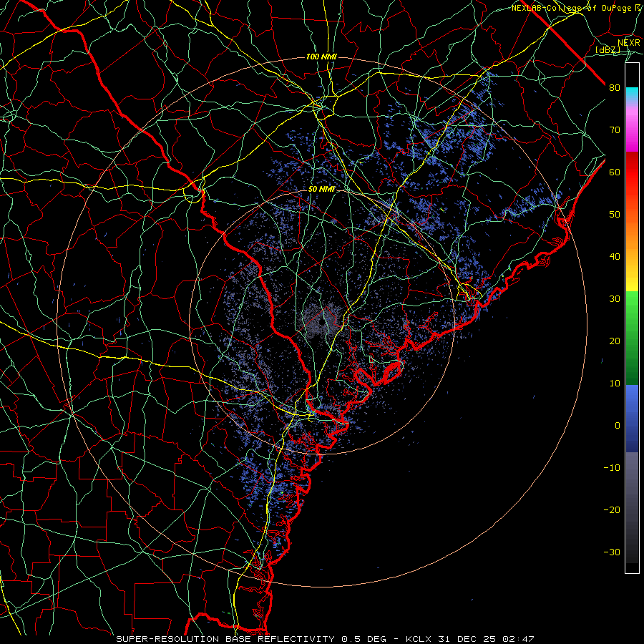The image size is (644, 644).
Task: Click the -30 value on the dBZ scale
Action: (x=612, y=552)
